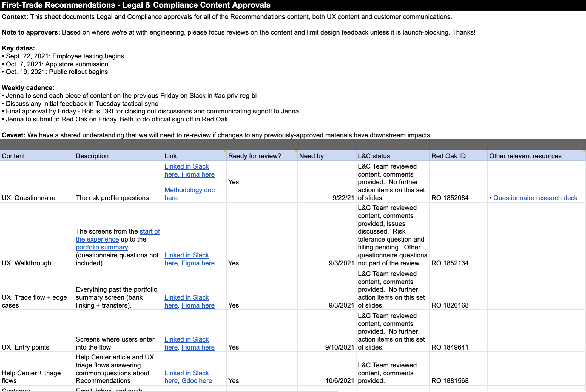
Task: Open the Figma link for Trade flow row
Action: coord(198,305)
